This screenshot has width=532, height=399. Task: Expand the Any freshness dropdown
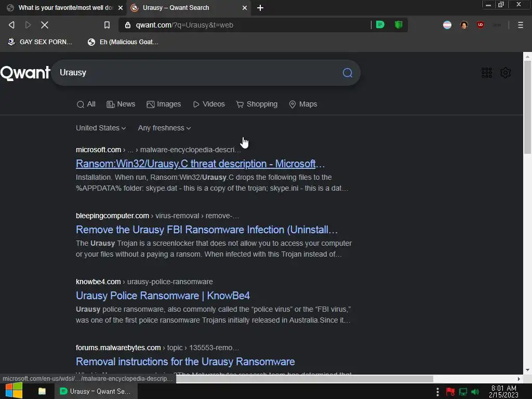tap(164, 128)
